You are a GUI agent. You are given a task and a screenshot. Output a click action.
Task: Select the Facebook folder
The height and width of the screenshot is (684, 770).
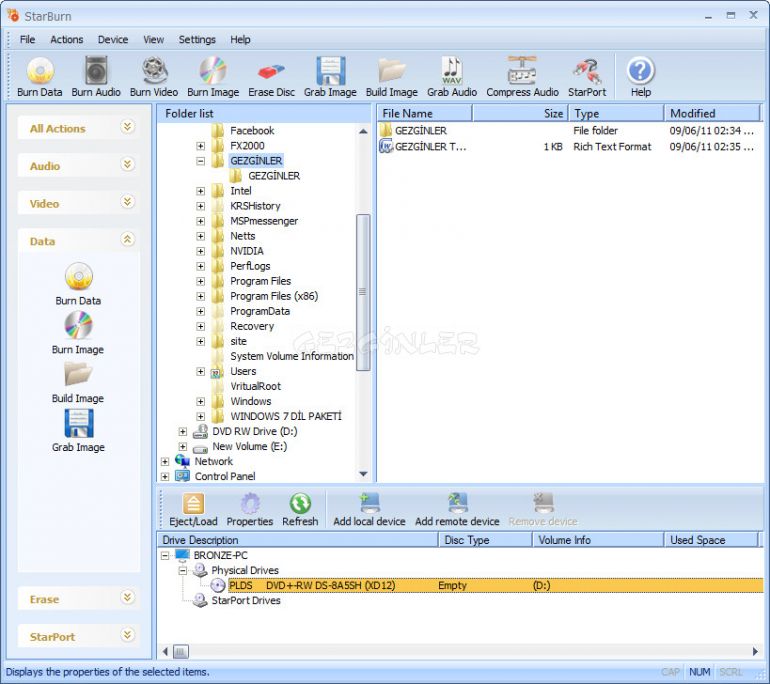coord(252,131)
